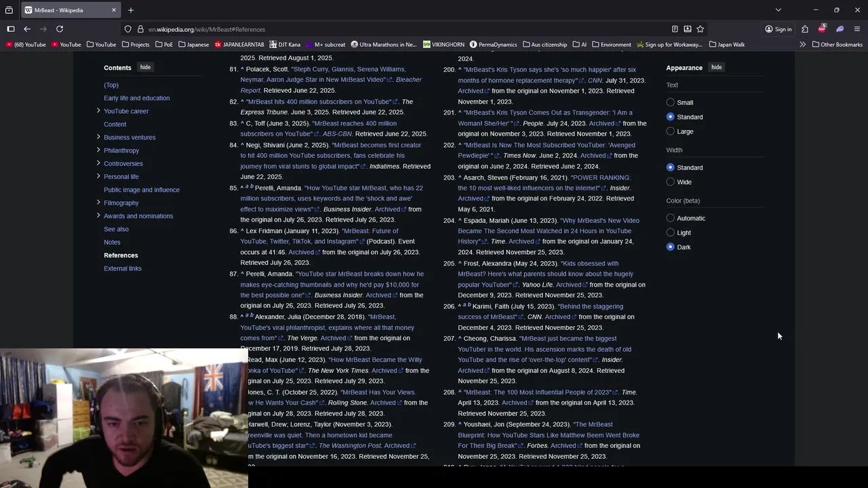Screen dimensions: 868x488
Task: Open Firefox View tab list icon
Action: tap(10, 10)
